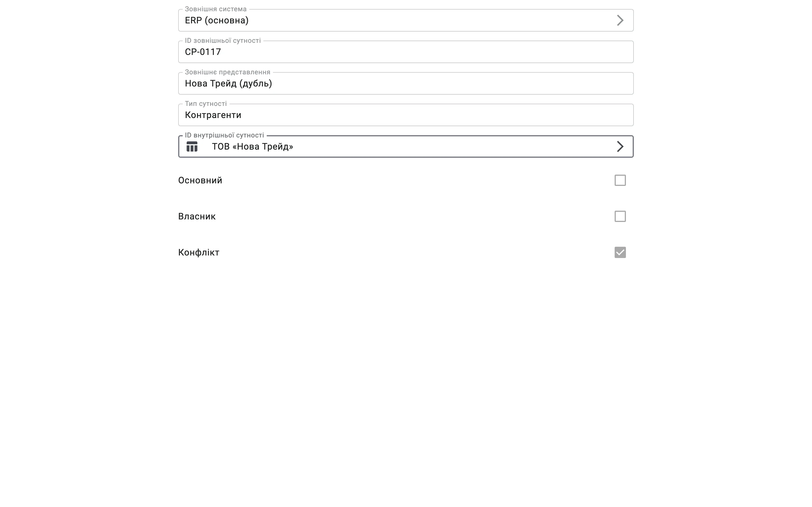This screenshot has width=812, height=507.
Task: Click the Тип сутності caption
Action: [x=206, y=104]
